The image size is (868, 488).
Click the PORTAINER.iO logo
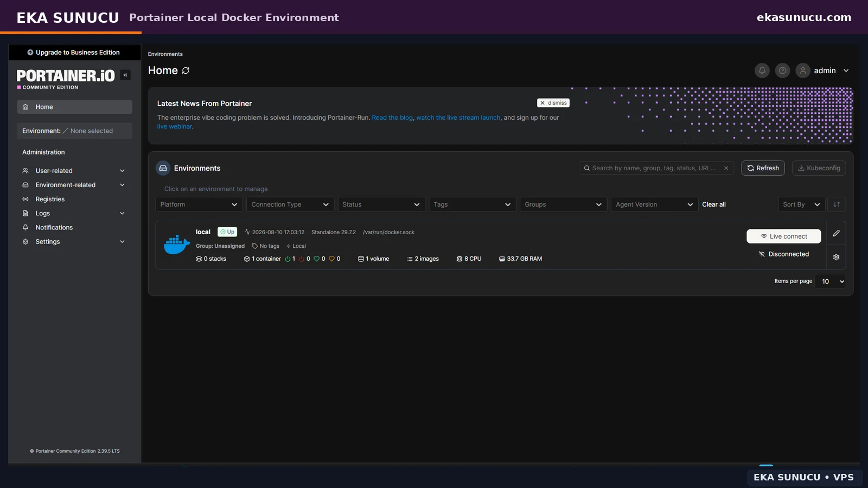(x=66, y=76)
